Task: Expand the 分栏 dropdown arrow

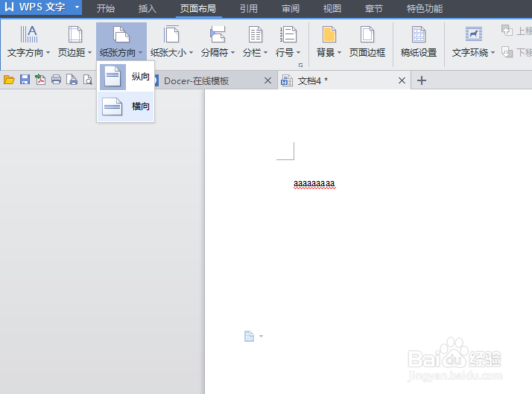Action: click(266, 53)
